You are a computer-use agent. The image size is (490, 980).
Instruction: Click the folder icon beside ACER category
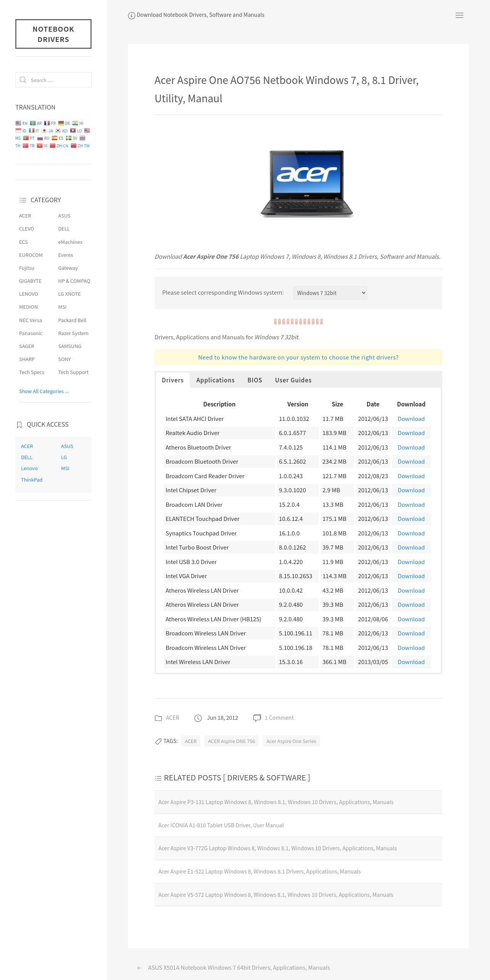[158, 718]
